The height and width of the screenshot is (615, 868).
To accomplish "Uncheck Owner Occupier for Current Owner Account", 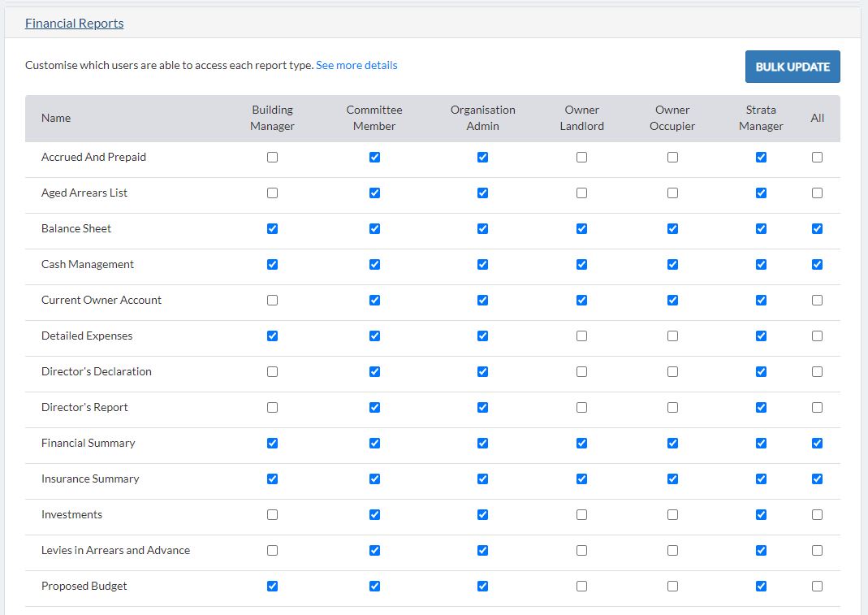I will point(672,301).
